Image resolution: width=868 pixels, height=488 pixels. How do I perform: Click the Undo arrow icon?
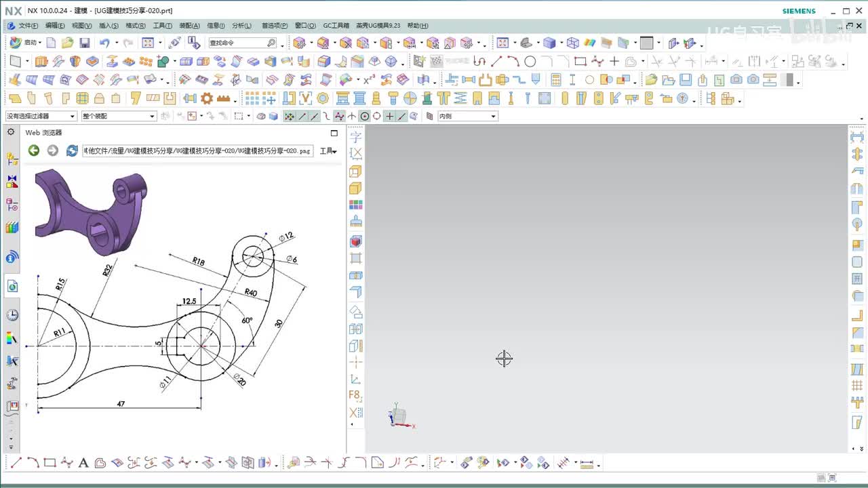[x=104, y=43]
